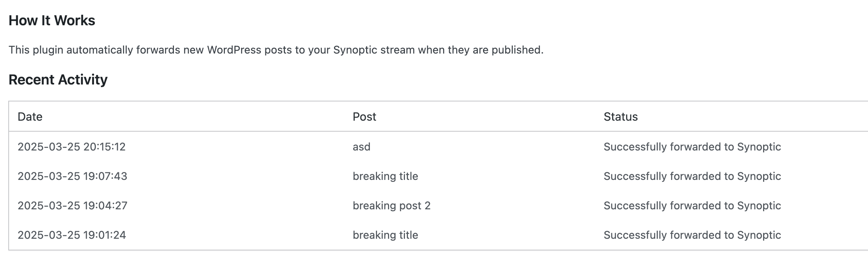Select the Status column header

click(x=620, y=117)
